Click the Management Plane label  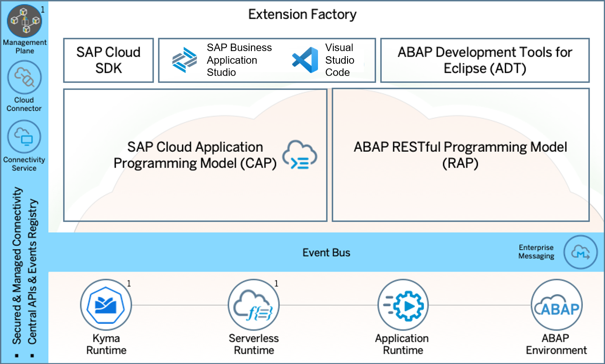pos(25,46)
